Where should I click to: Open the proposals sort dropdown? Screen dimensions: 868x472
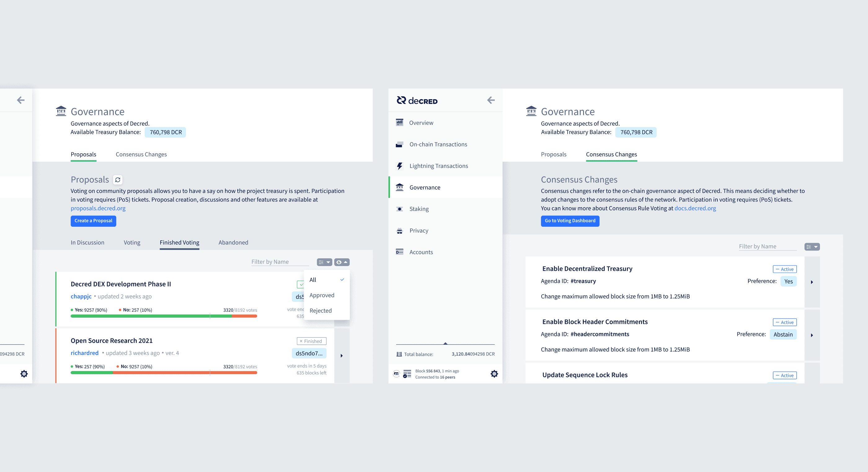[324, 262]
